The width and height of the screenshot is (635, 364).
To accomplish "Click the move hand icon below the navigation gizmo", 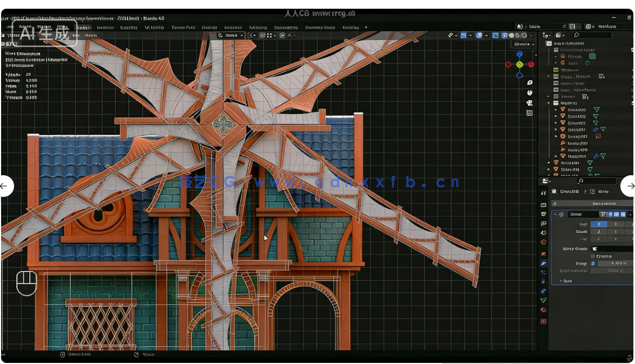I will point(530,92).
